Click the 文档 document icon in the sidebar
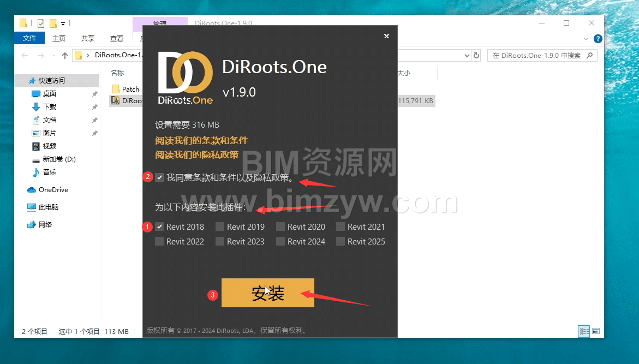 pyautogui.click(x=36, y=120)
